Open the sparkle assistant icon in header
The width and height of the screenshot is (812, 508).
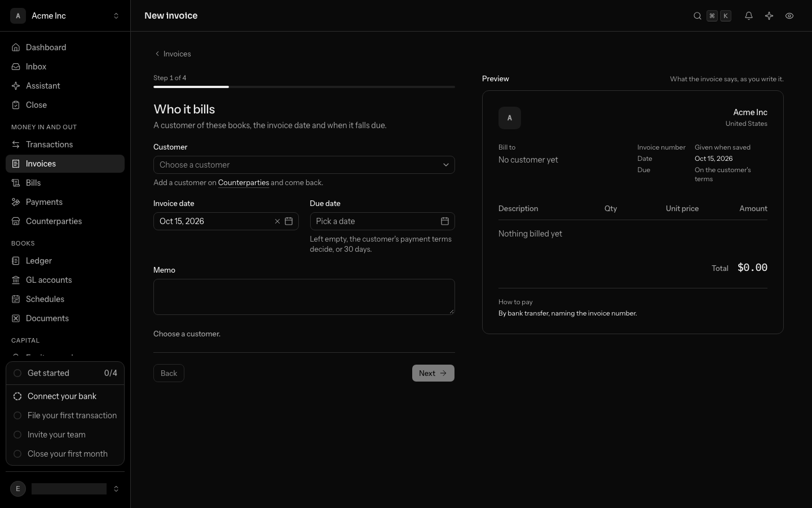click(769, 16)
